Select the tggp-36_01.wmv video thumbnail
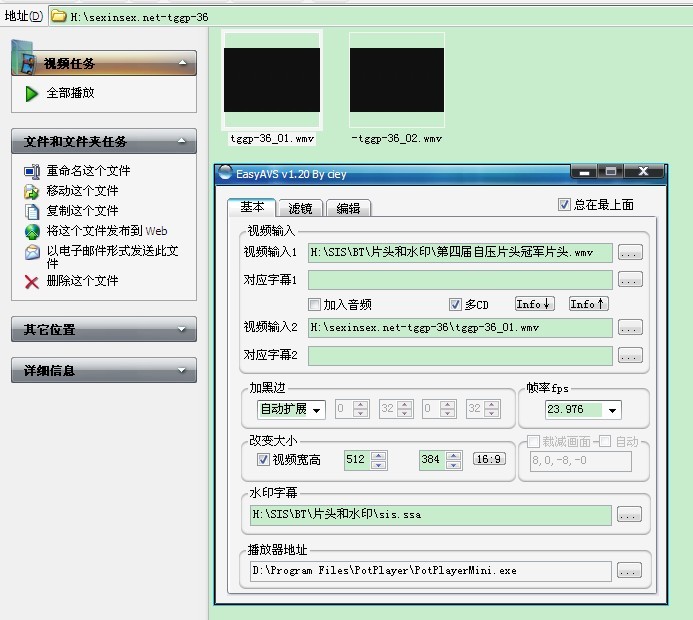 pyautogui.click(x=272, y=80)
